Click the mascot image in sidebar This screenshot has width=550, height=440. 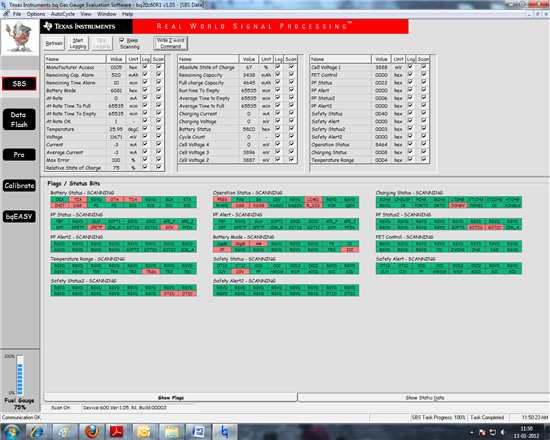tap(20, 37)
